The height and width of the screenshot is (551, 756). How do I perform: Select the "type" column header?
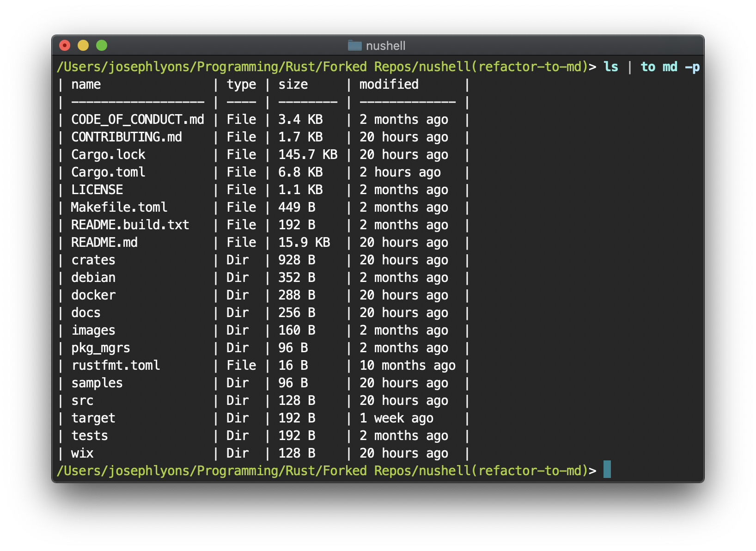pos(241,85)
